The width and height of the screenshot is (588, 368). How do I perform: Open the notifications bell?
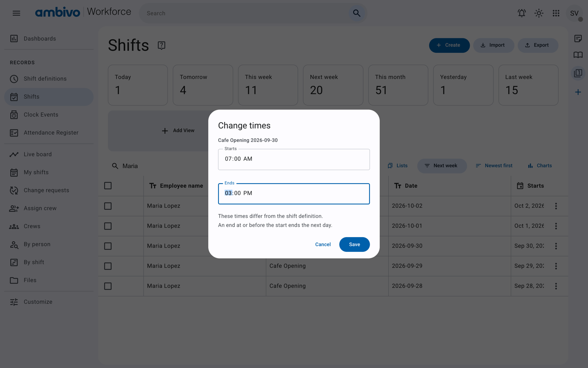521,13
